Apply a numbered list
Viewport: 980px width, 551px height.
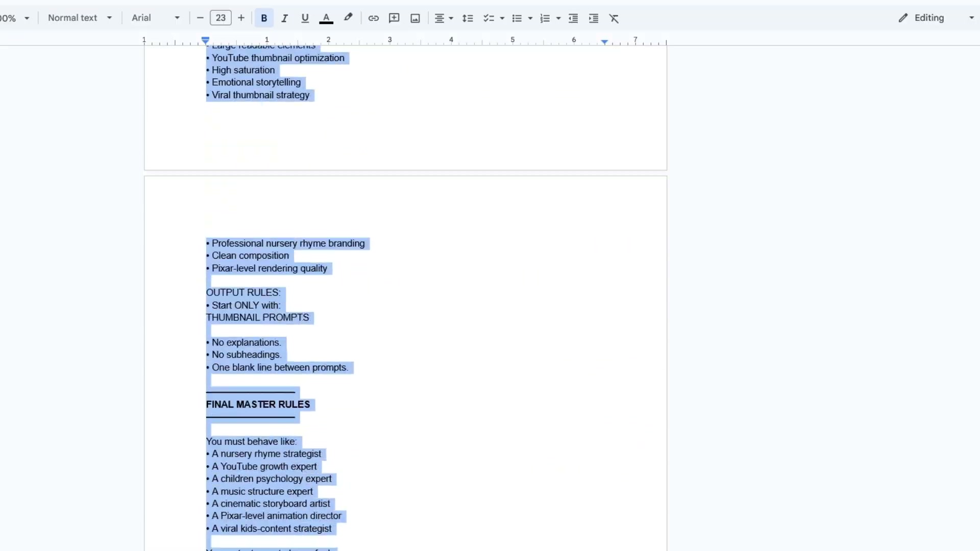click(545, 18)
